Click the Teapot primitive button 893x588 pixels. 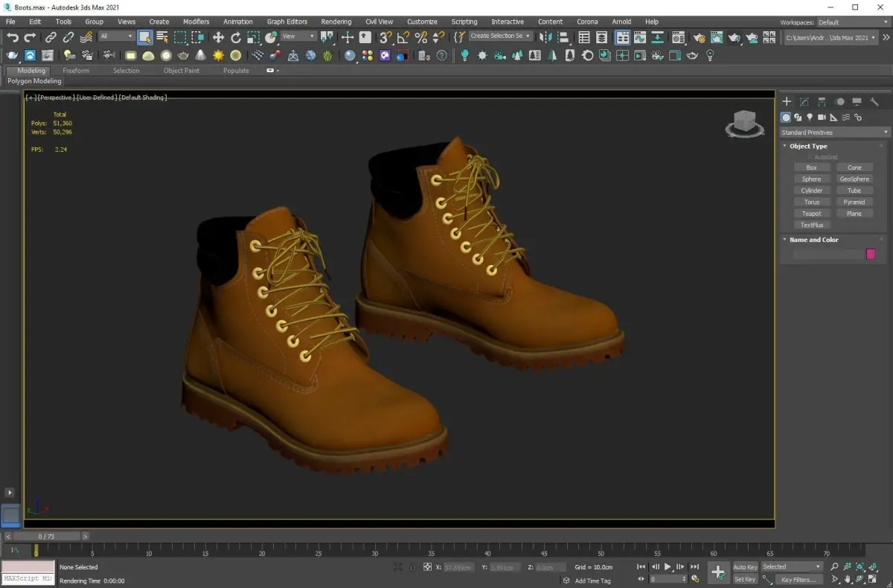[811, 214]
